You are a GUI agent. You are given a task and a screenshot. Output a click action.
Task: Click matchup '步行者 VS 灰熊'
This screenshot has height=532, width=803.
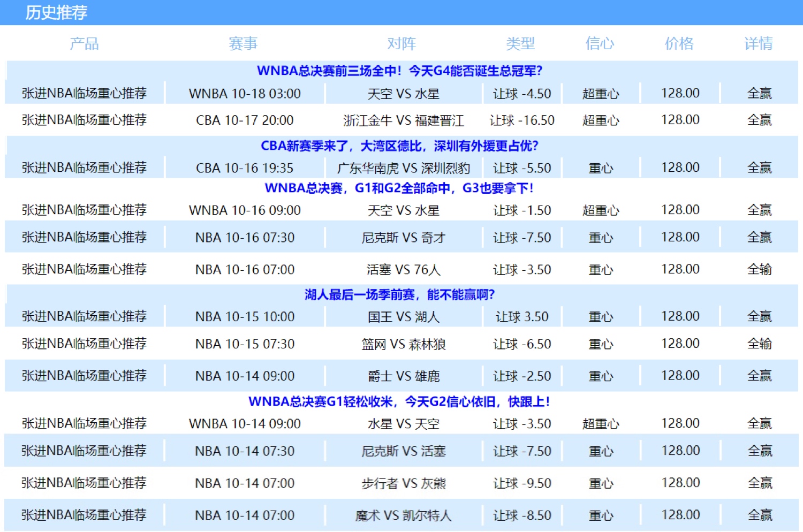pyautogui.click(x=404, y=483)
